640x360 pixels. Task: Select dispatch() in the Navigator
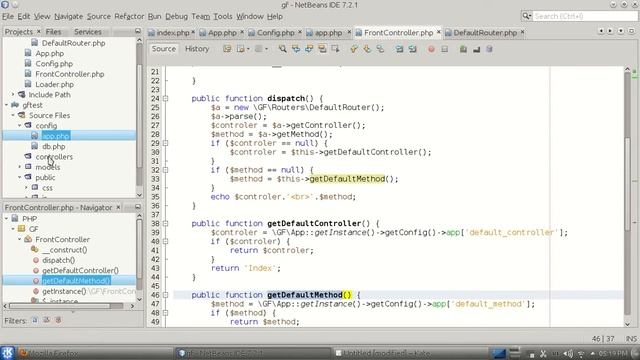point(58,260)
